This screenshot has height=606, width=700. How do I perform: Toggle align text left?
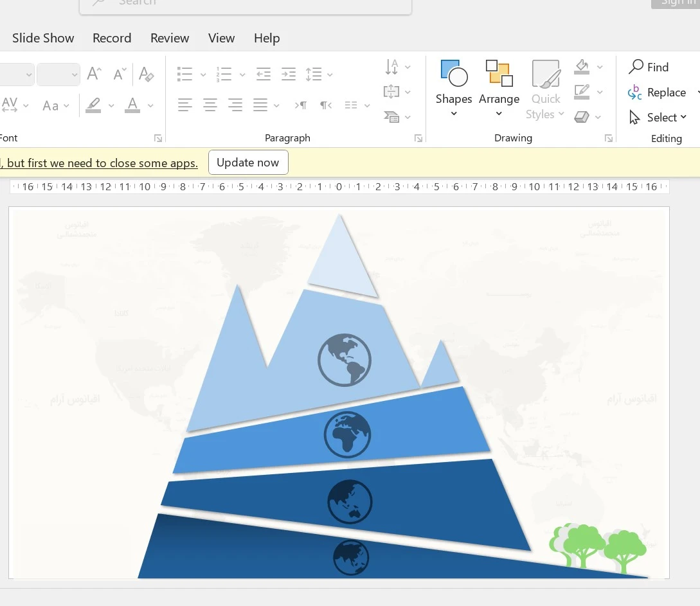pyautogui.click(x=185, y=105)
